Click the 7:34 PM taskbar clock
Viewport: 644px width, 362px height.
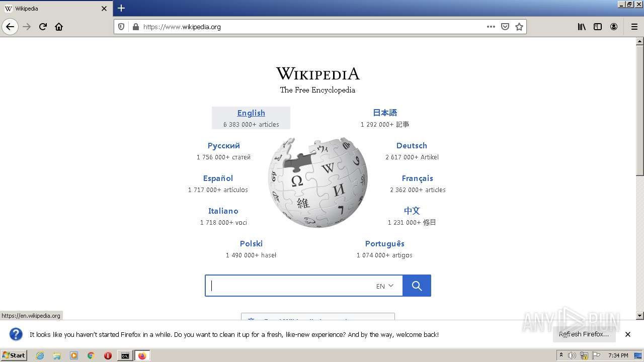[x=618, y=355]
